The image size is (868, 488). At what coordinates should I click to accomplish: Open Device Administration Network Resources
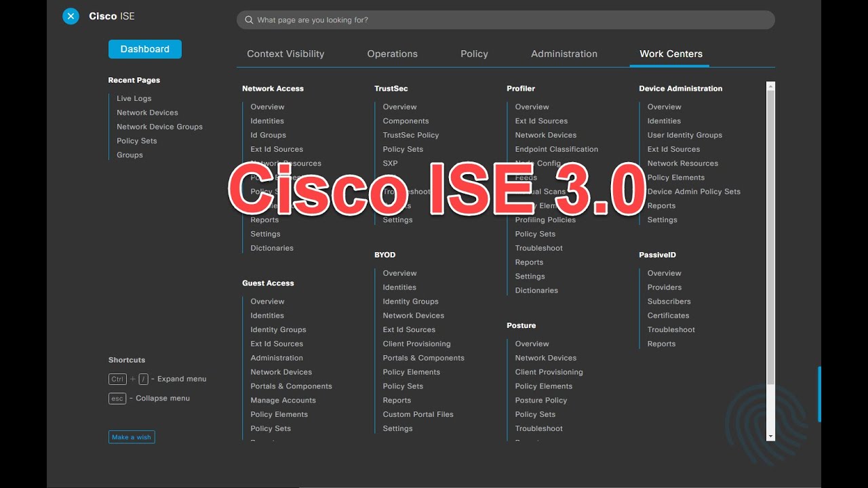[682, 163]
